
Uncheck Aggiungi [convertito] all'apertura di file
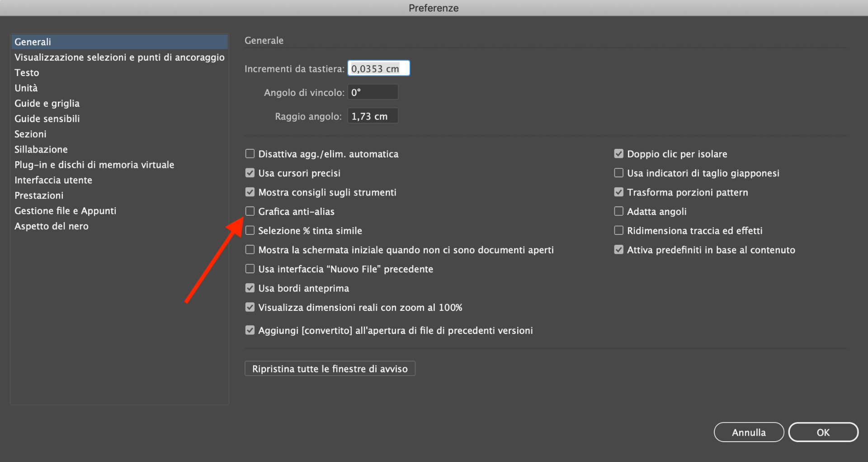tap(250, 330)
